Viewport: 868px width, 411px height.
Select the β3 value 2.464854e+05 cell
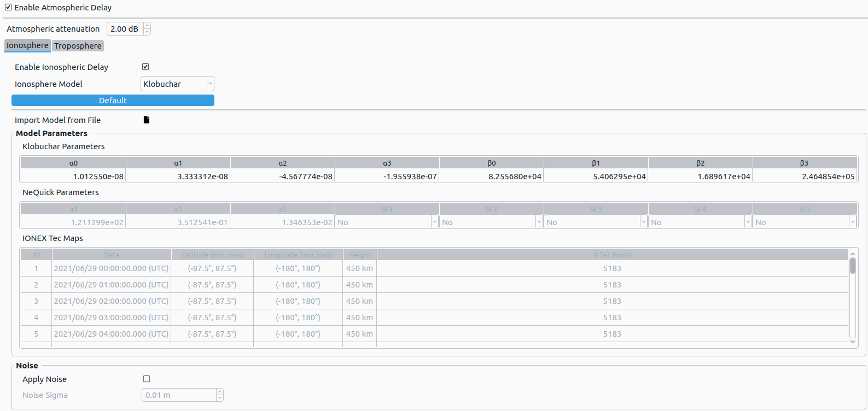click(x=805, y=177)
